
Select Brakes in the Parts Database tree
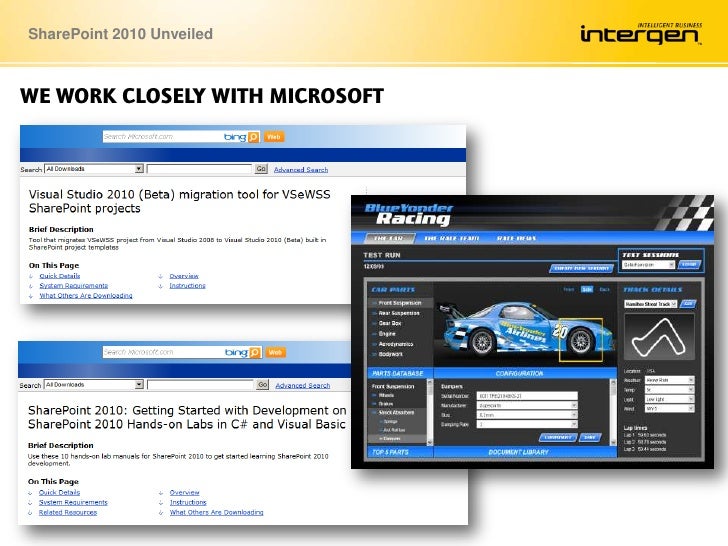386,404
